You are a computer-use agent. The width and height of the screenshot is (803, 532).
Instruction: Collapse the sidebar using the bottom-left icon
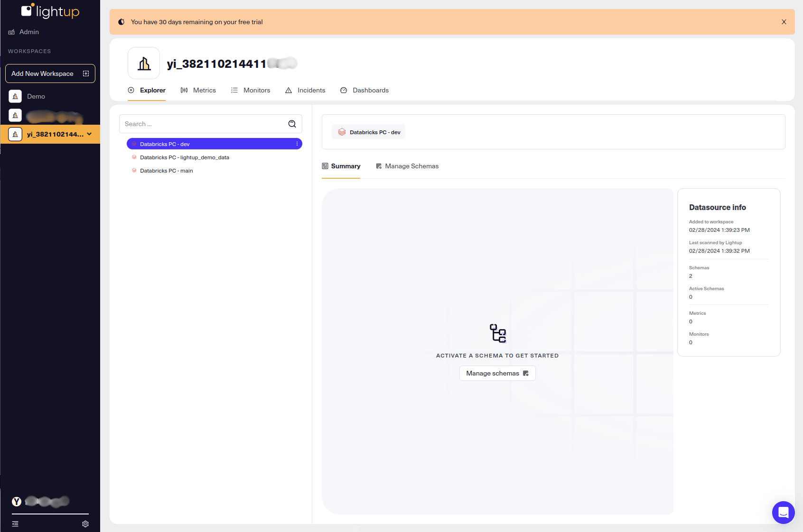pyautogui.click(x=15, y=523)
